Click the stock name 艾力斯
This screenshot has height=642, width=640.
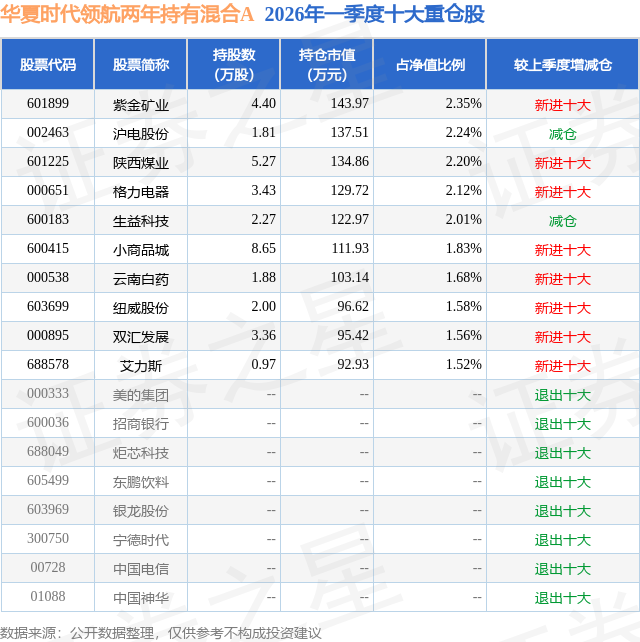140,367
